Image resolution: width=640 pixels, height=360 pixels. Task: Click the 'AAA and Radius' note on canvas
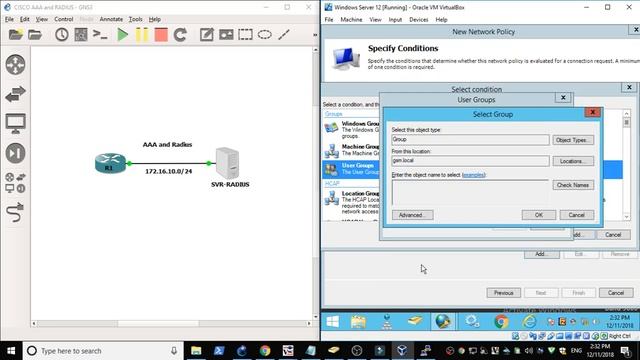pos(167,144)
